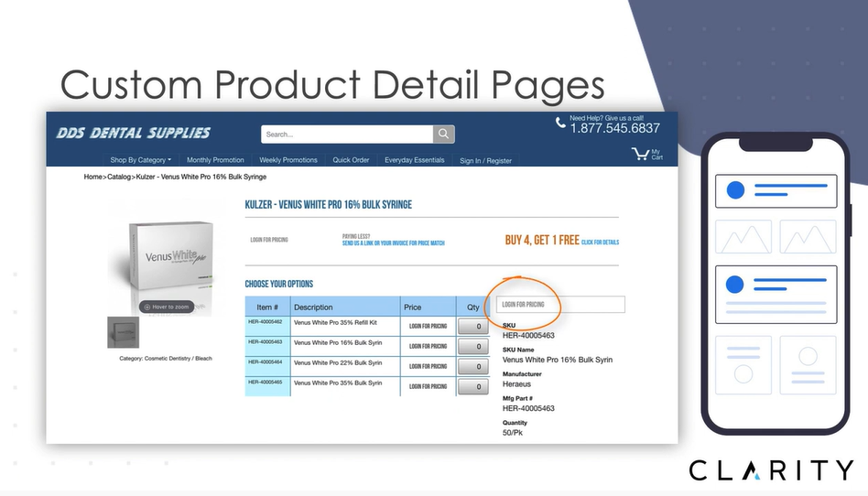Click the Heraeus manufacturer value
This screenshot has width=868, height=496.
(x=516, y=383)
